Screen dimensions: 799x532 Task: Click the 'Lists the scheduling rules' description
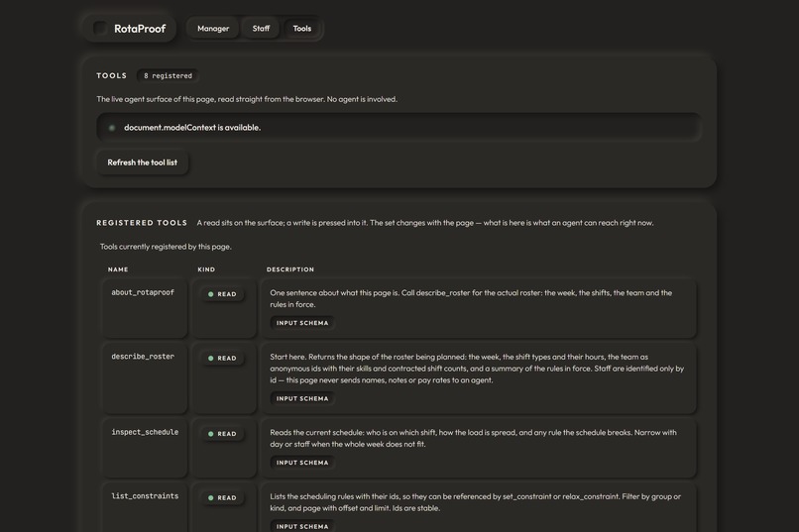tap(476, 502)
